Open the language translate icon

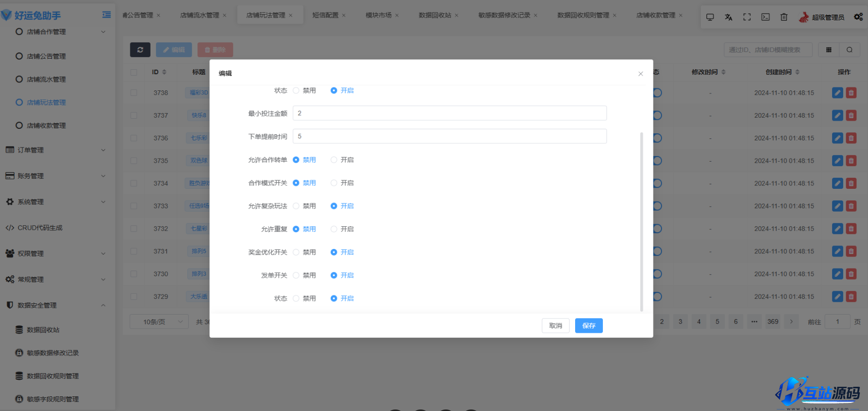[728, 17]
